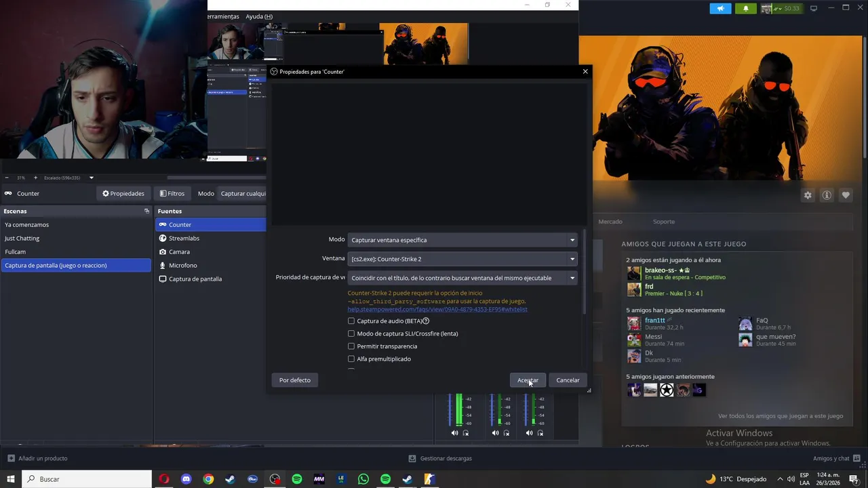The width and height of the screenshot is (868, 488).
Task: Select the Streamlabs source
Action: (210, 238)
